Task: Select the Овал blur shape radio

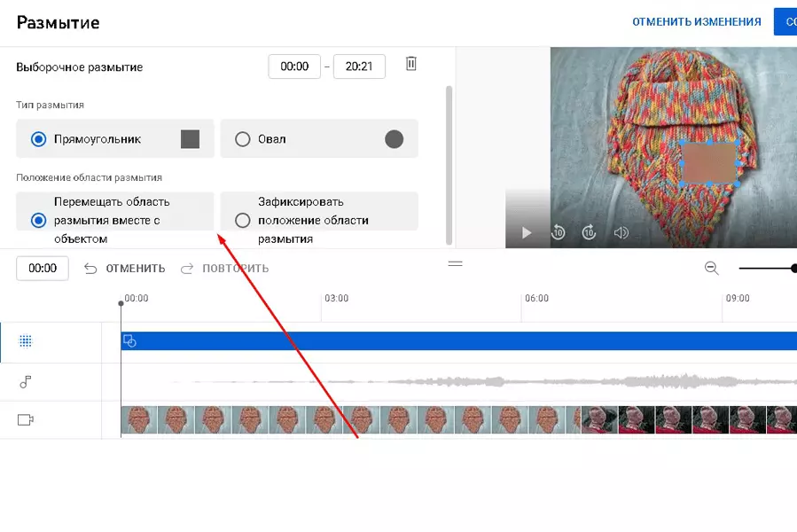Action: point(242,139)
